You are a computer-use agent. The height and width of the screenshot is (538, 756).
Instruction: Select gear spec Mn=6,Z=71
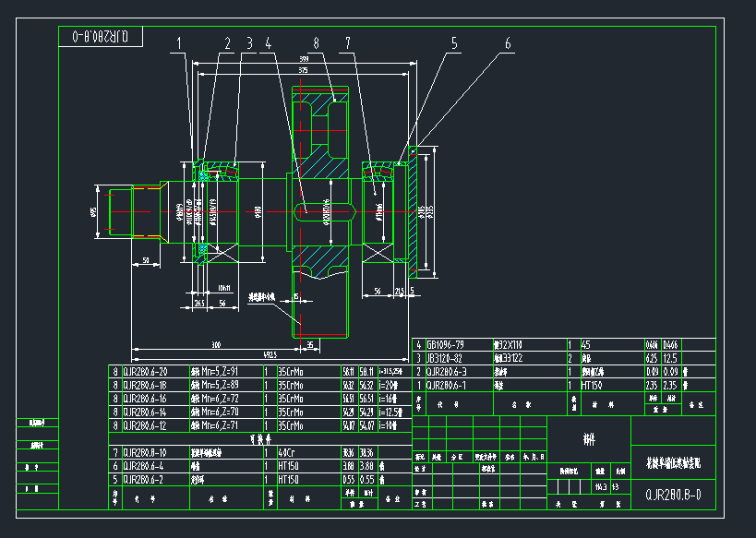coord(220,425)
